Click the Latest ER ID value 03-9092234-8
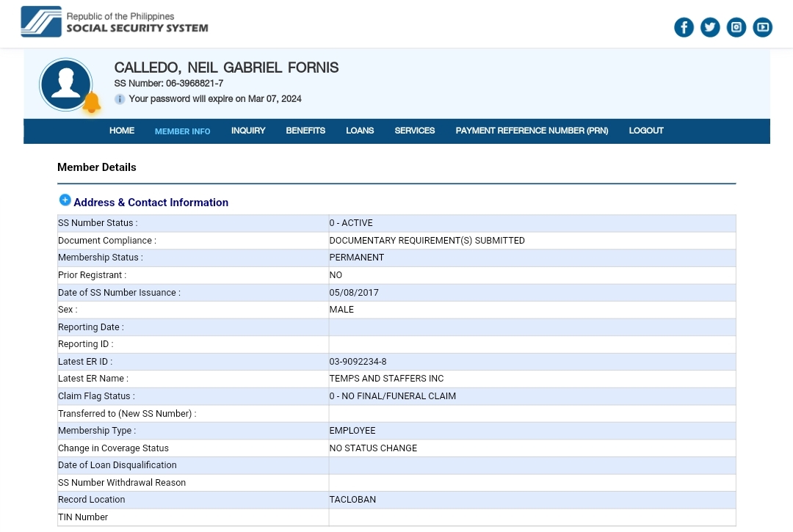The image size is (793, 532). pos(358,362)
